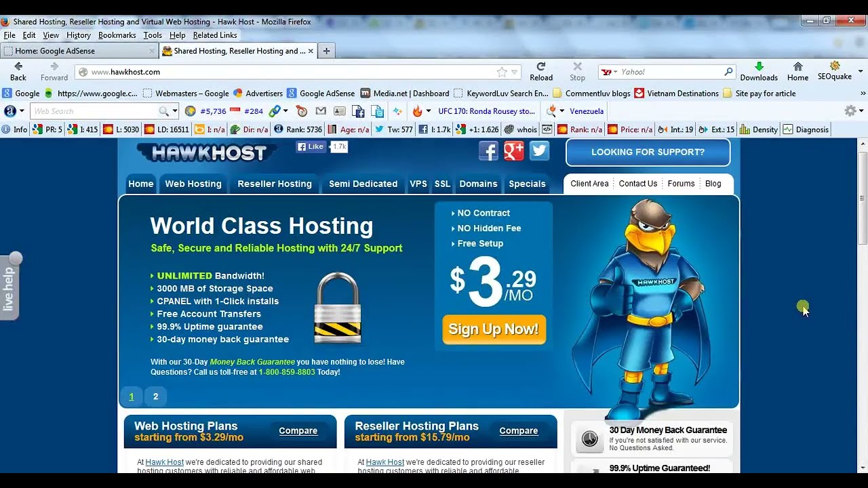Click the Back navigation arrow
The height and width of the screenshot is (488, 868).
[x=18, y=66]
